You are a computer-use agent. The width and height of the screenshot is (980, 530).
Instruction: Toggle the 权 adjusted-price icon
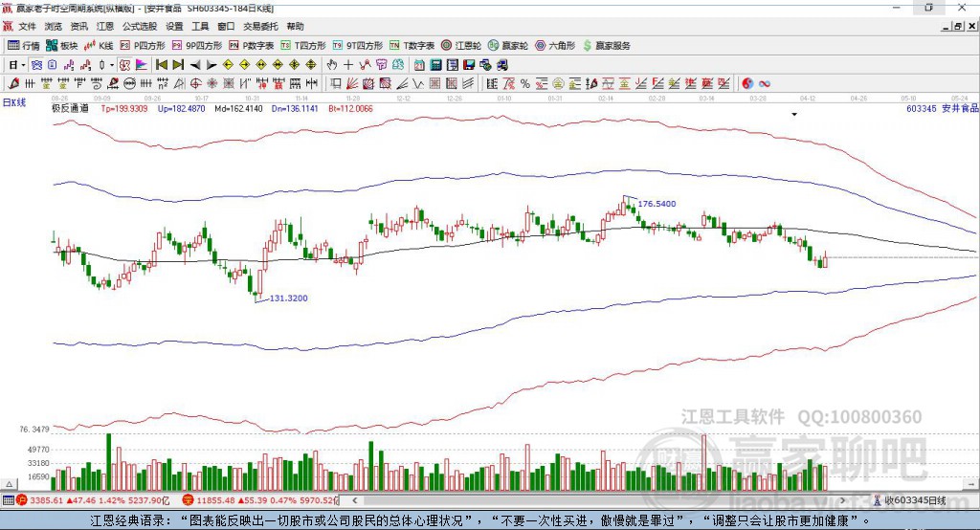tap(125, 65)
